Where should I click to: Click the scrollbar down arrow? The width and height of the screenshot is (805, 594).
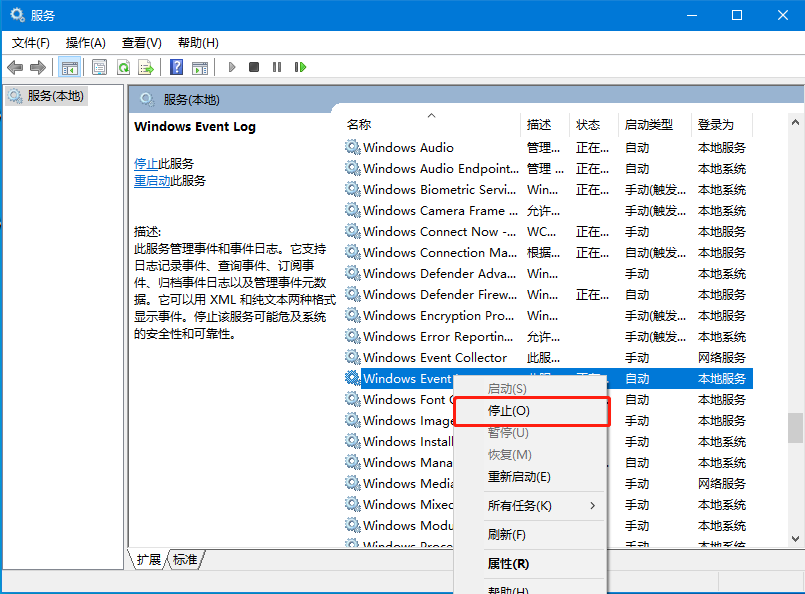[795, 539]
